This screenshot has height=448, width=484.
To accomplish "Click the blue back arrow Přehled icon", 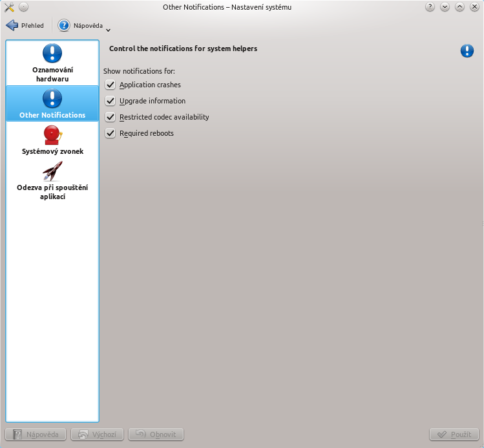I will pyautogui.click(x=12, y=25).
